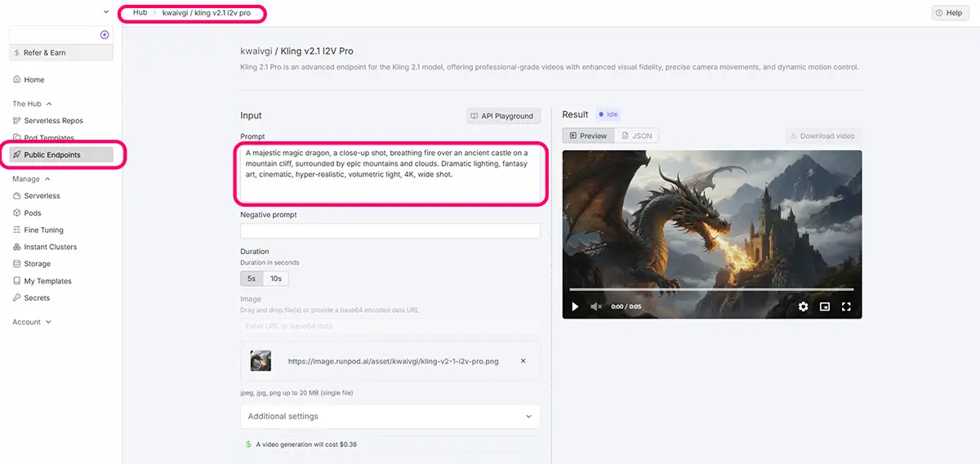The image size is (980, 464).
Task: Open Pod Templates in sidebar
Action: [x=49, y=138]
